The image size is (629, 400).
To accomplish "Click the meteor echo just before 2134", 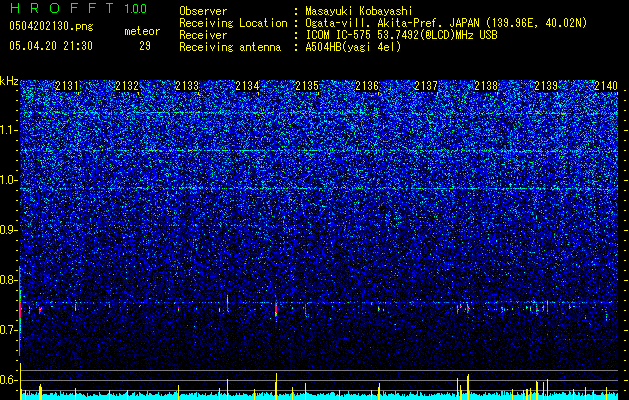I will [227, 304].
